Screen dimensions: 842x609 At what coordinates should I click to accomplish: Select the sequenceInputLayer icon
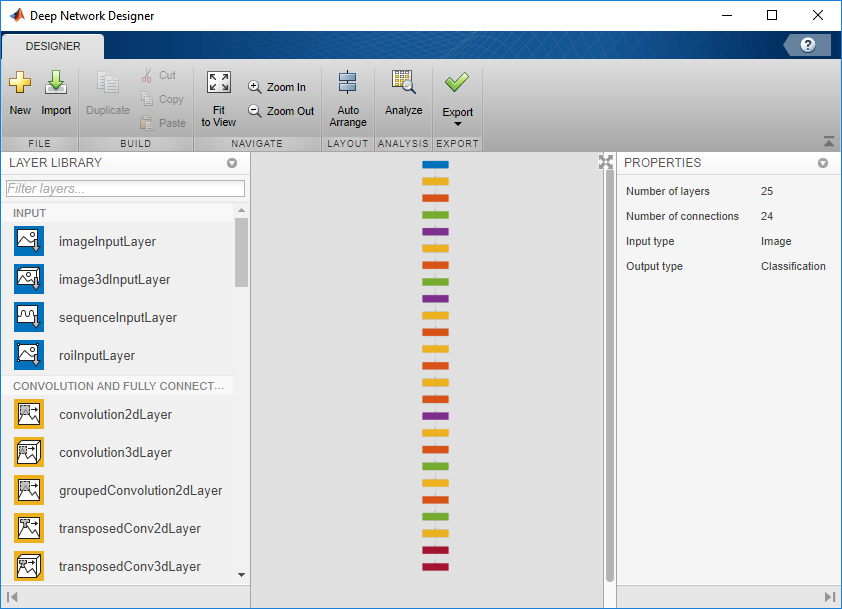coord(29,317)
